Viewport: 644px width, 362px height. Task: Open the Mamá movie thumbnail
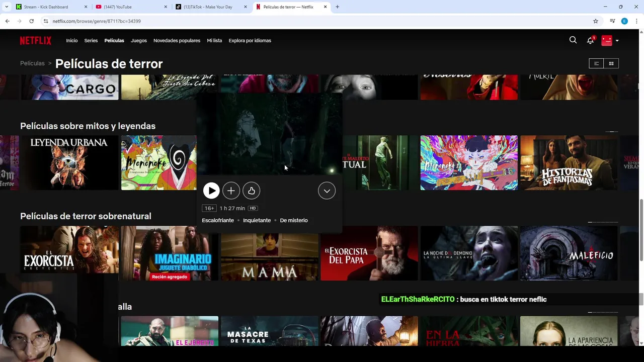[x=269, y=256]
